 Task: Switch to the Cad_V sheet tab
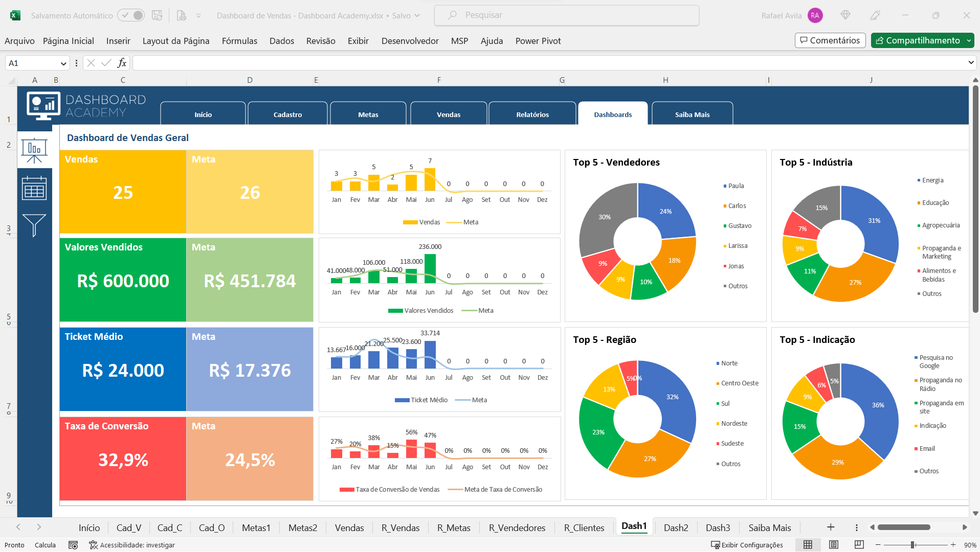(x=129, y=527)
